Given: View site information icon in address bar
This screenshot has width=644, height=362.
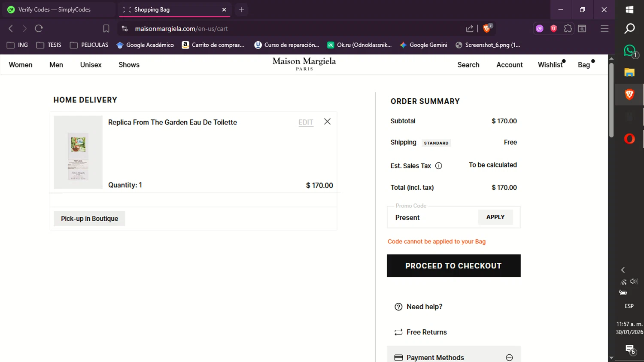Looking at the screenshot, I should click(x=125, y=29).
